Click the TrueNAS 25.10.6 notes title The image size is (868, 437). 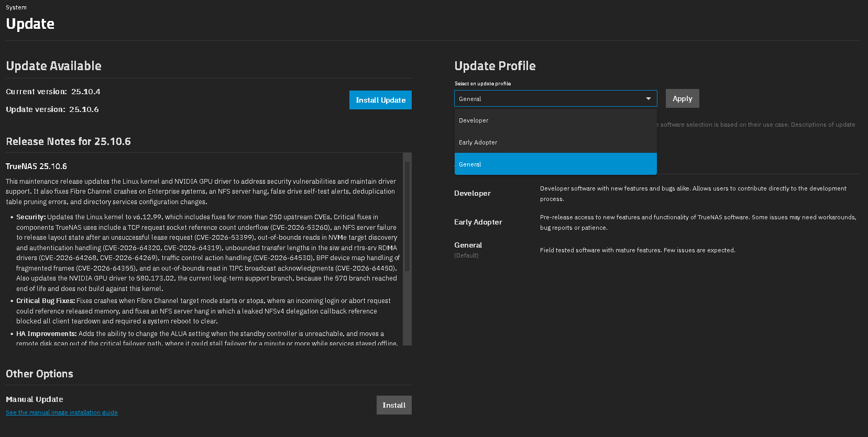(x=36, y=166)
